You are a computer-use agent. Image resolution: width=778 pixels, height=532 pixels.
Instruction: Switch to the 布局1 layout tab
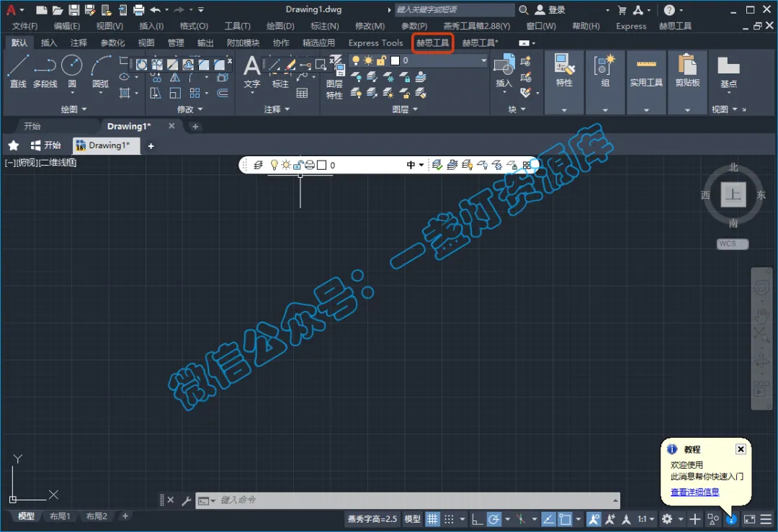point(60,516)
